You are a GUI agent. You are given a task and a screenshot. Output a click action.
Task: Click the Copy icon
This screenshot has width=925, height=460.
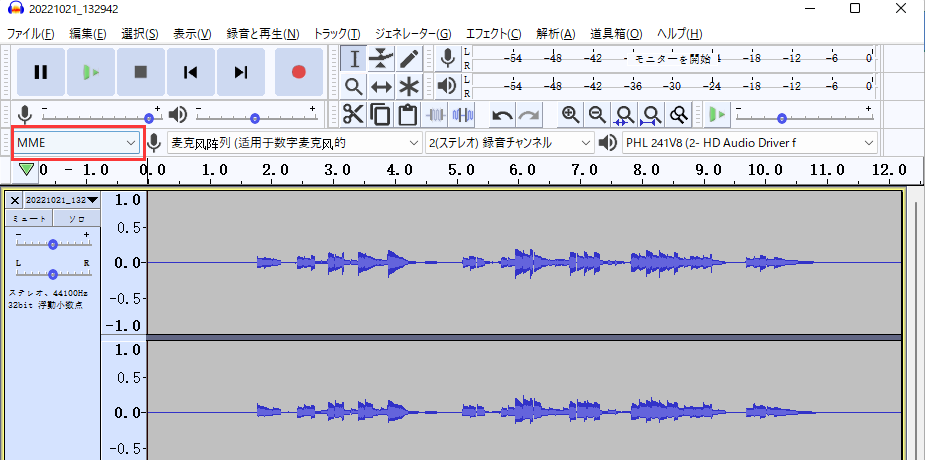click(x=381, y=114)
